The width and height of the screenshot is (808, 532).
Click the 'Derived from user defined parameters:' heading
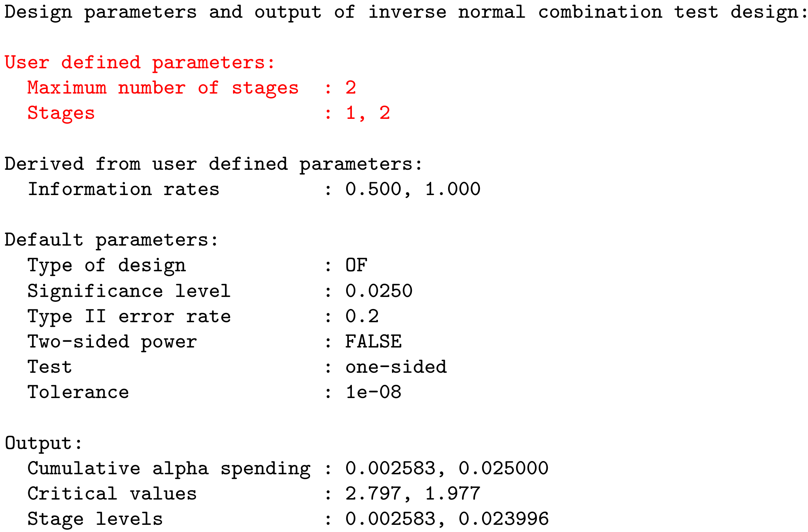point(213,164)
